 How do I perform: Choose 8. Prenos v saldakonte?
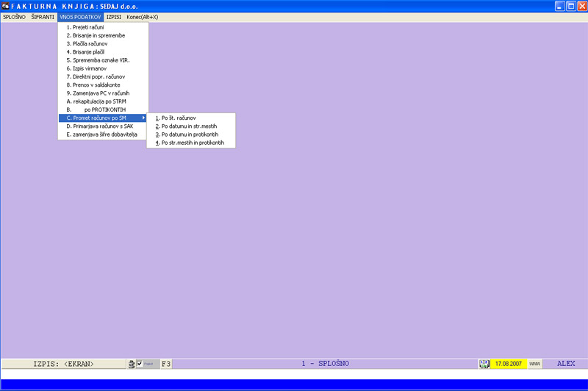(x=103, y=85)
